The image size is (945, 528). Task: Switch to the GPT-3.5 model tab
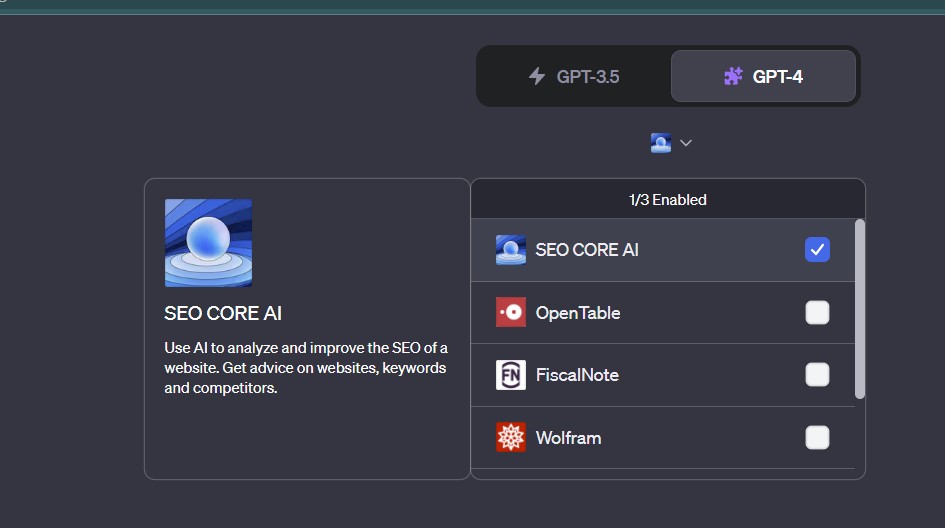pyautogui.click(x=574, y=77)
